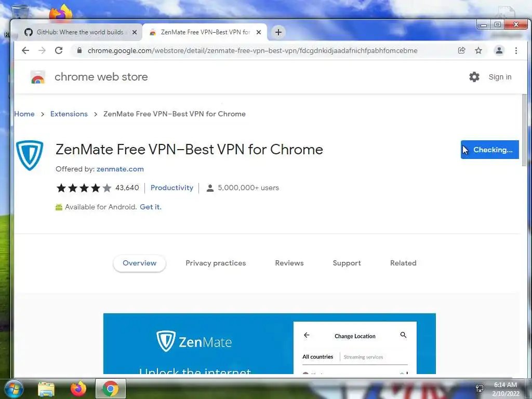
Task: Select the Overview tab
Action: pyautogui.click(x=139, y=263)
